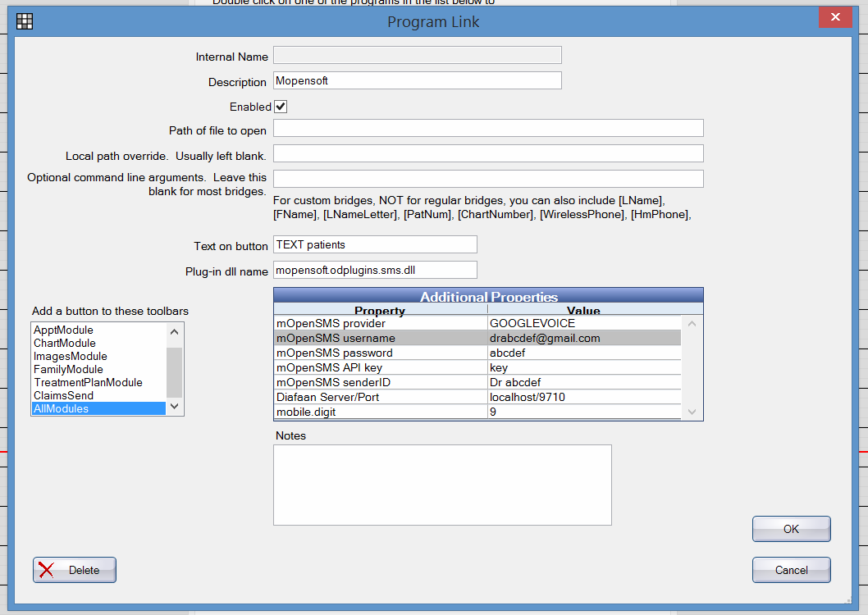868x615 pixels.
Task: Click the toolbars list scrollbar thumb
Action: click(175, 372)
